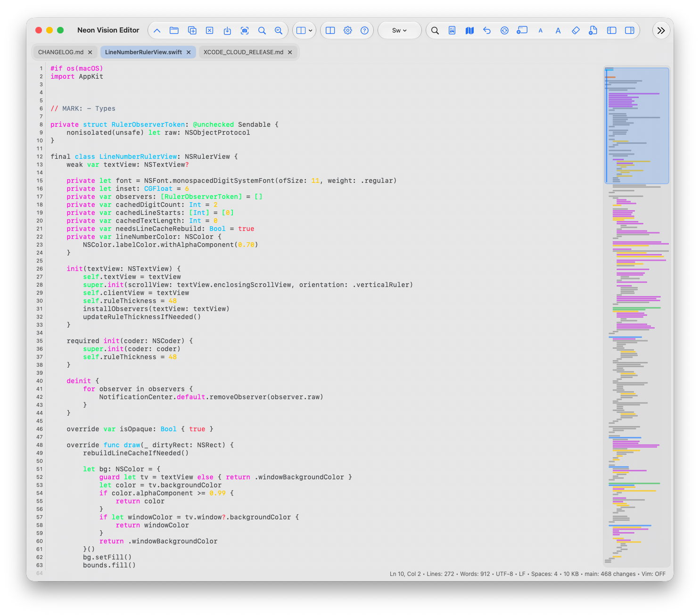Toggle the minimap map icon
This screenshot has height=616, width=700.
[x=469, y=31]
